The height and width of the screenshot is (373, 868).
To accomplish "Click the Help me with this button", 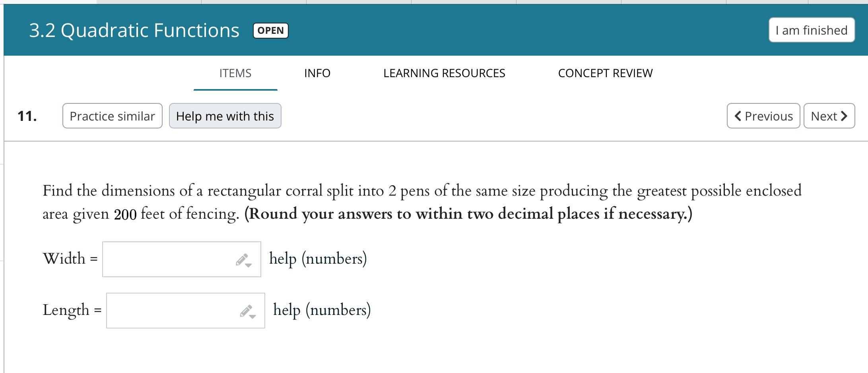I will tap(225, 116).
